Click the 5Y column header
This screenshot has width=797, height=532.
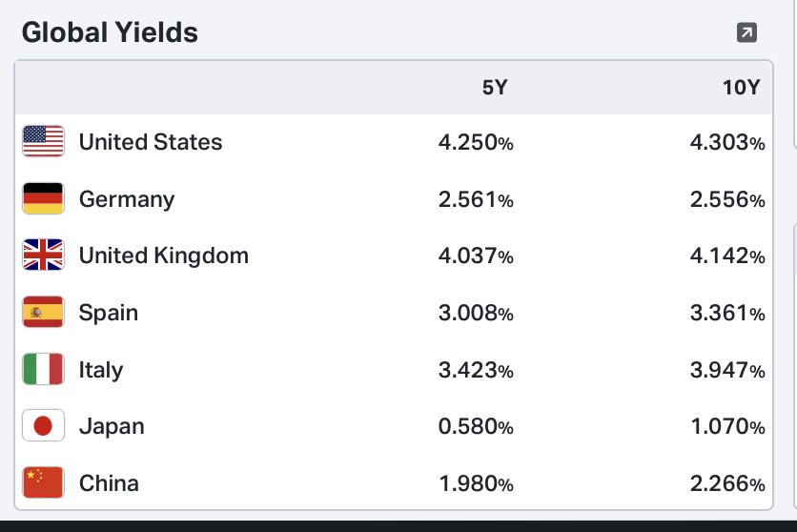click(495, 88)
